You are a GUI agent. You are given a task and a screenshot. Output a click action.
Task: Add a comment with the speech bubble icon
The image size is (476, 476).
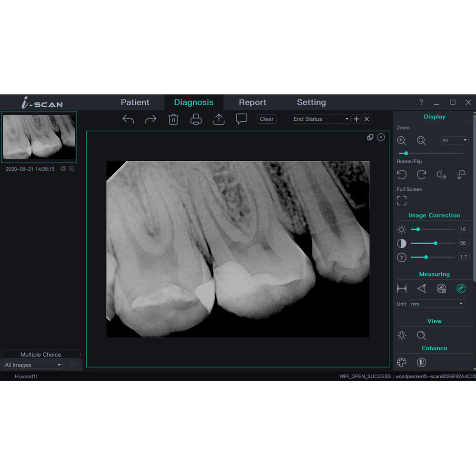(241, 119)
